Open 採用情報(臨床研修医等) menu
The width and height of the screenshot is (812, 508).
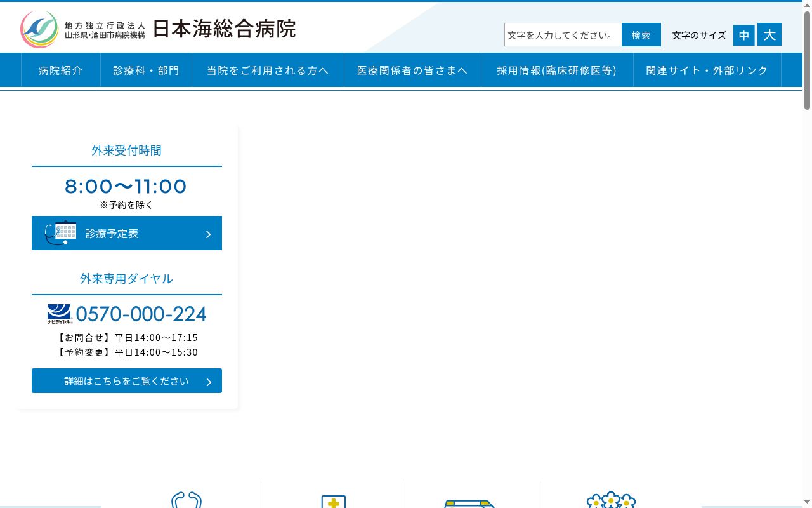click(557, 70)
